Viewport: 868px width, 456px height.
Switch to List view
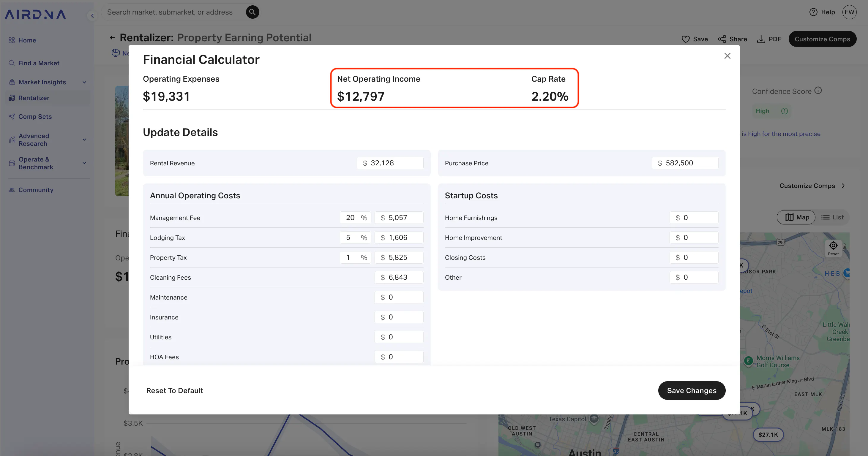point(832,217)
